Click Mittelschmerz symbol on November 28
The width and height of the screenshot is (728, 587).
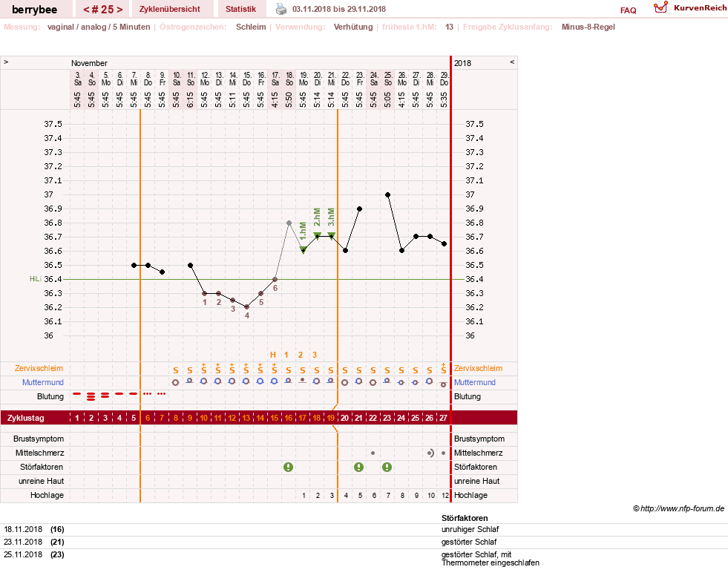click(x=430, y=453)
